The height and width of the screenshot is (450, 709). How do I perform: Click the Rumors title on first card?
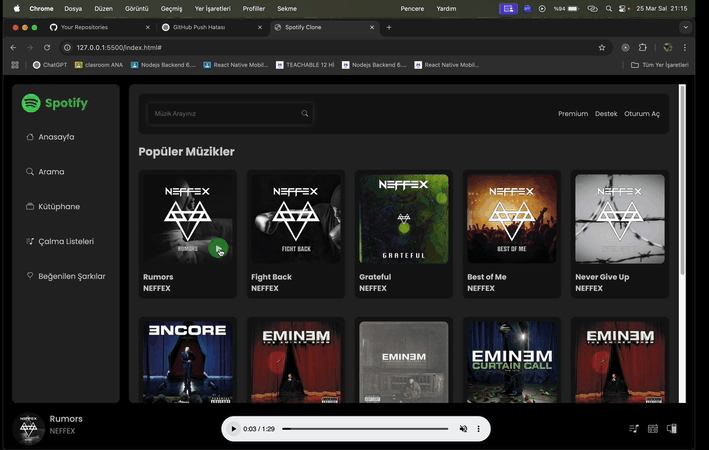(158, 277)
